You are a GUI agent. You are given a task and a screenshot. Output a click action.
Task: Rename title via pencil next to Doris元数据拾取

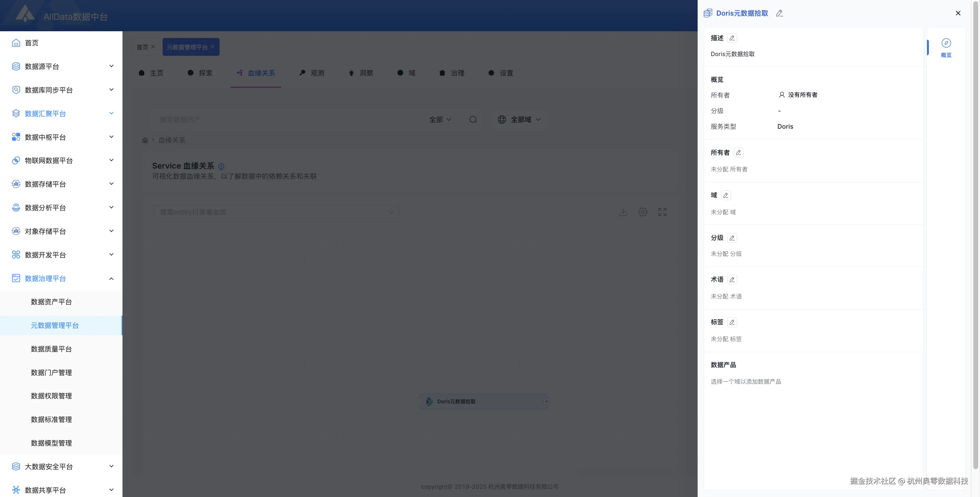(x=779, y=13)
